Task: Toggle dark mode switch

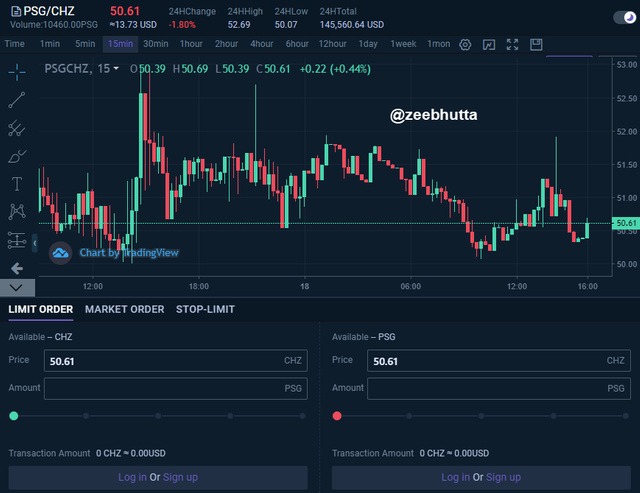Action: 624,18
